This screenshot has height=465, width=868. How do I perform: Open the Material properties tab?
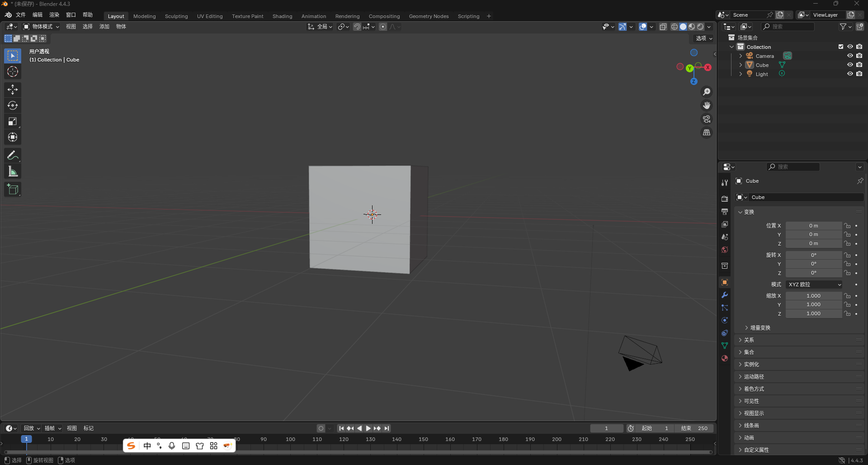tap(725, 358)
